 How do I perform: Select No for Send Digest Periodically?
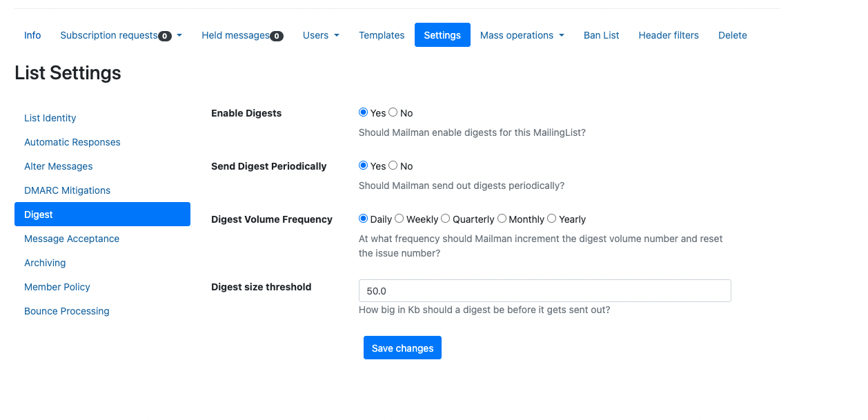click(x=393, y=166)
